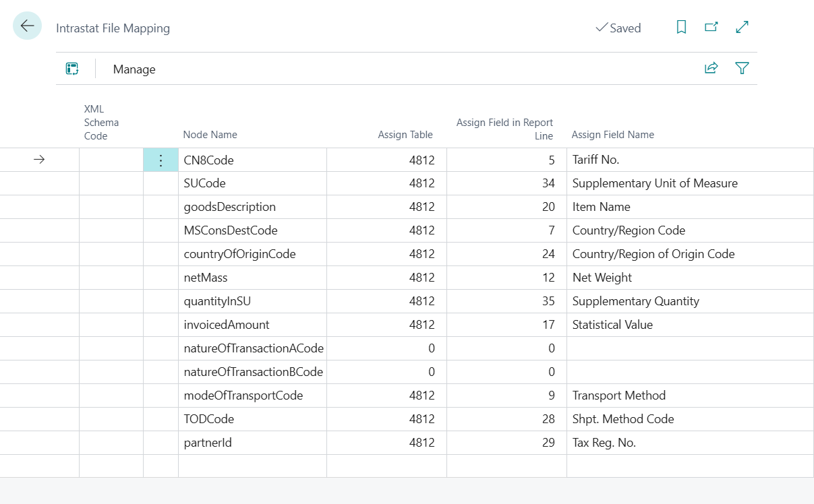Open the Manage menu
Screen dimensions: 814x504
click(x=134, y=69)
